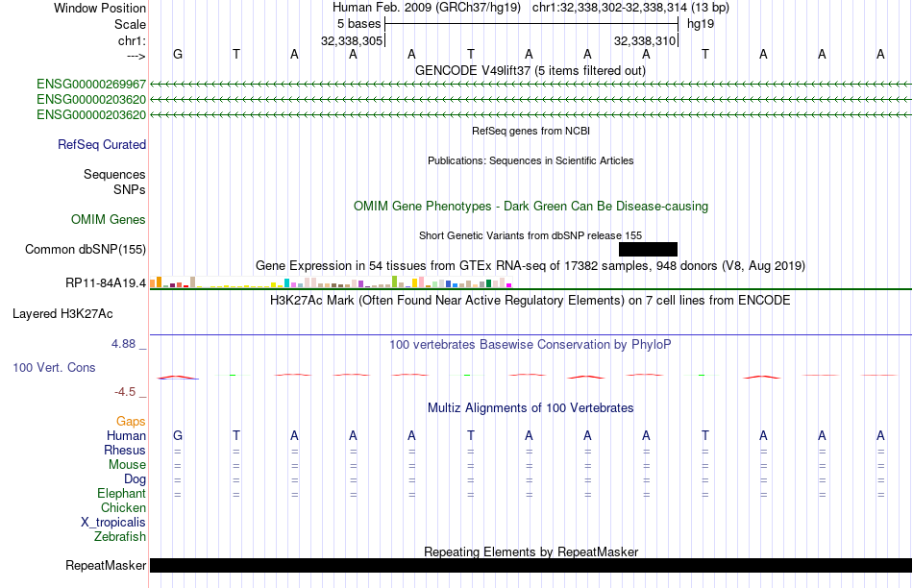
Task: Click the black Common dbSNP(155) variant block
Action: coord(648,249)
